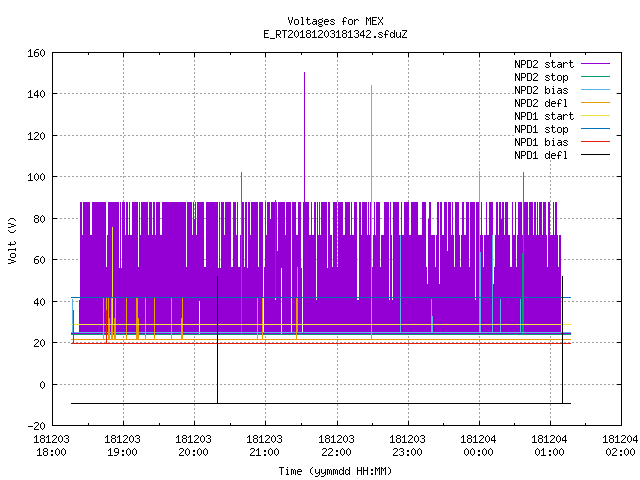
Task: Click the NPD2 defl orange legend line
Action: [x=595, y=103]
